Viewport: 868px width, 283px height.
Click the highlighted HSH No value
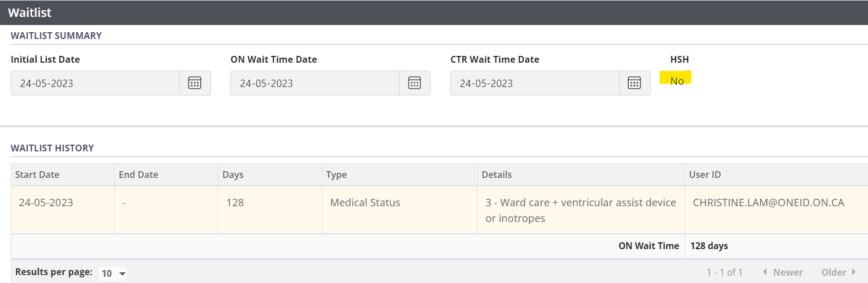677,81
